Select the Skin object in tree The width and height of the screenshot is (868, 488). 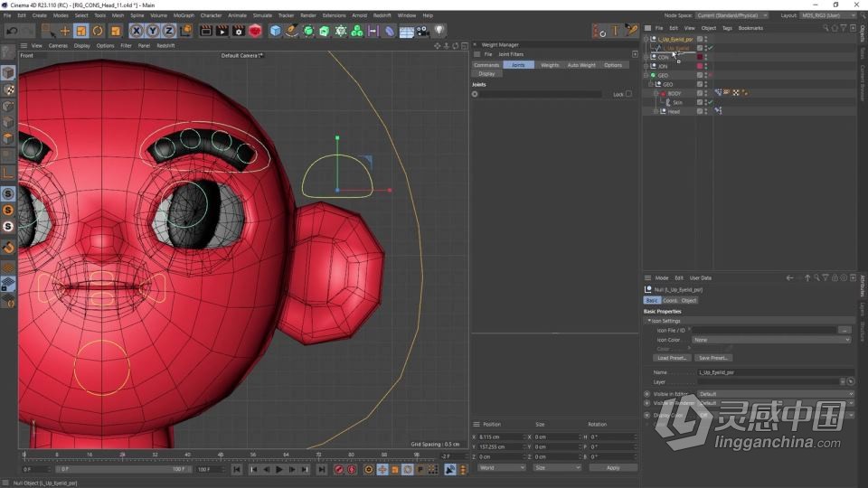click(677, 102)
